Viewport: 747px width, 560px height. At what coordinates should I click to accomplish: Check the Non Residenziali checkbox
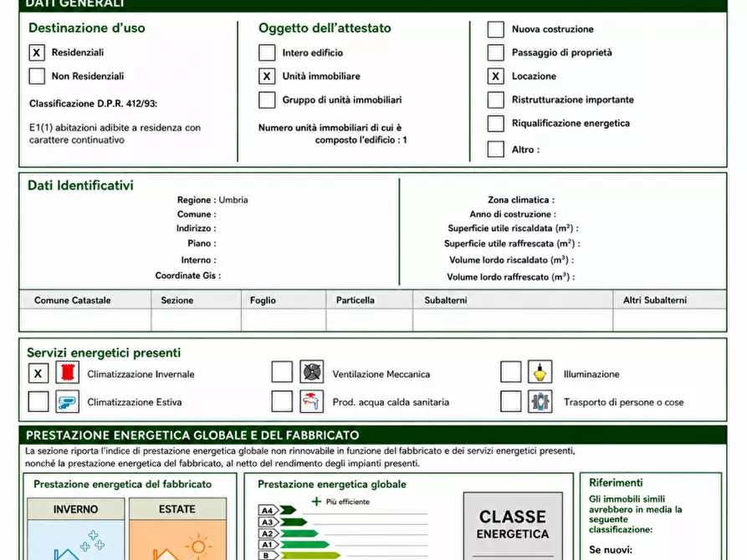37,76
